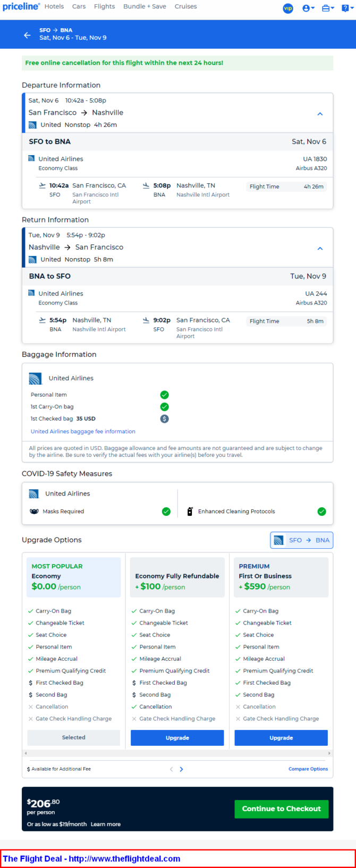Click the VIP badge icon
356x868 pixels.
click(288, 8)
